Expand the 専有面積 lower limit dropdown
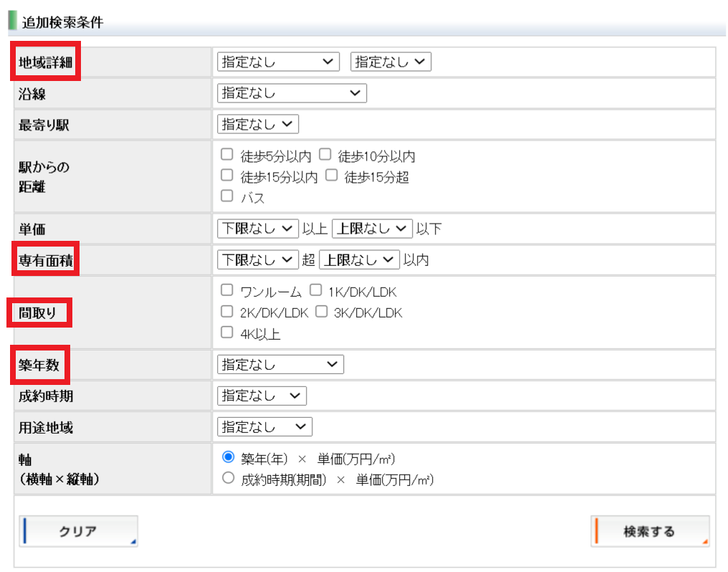 (x=257, y=259)
